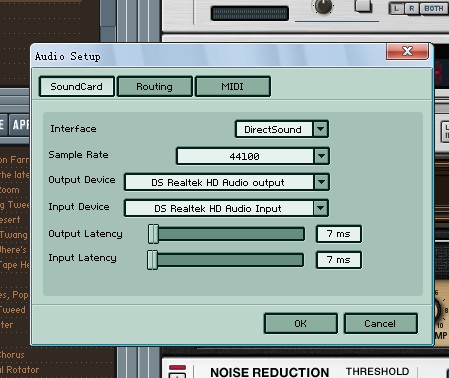Image resolution: width=449 pixels, height=378 pixels.
Task: Confirm settings with the OK button
Action: point(301,323)
